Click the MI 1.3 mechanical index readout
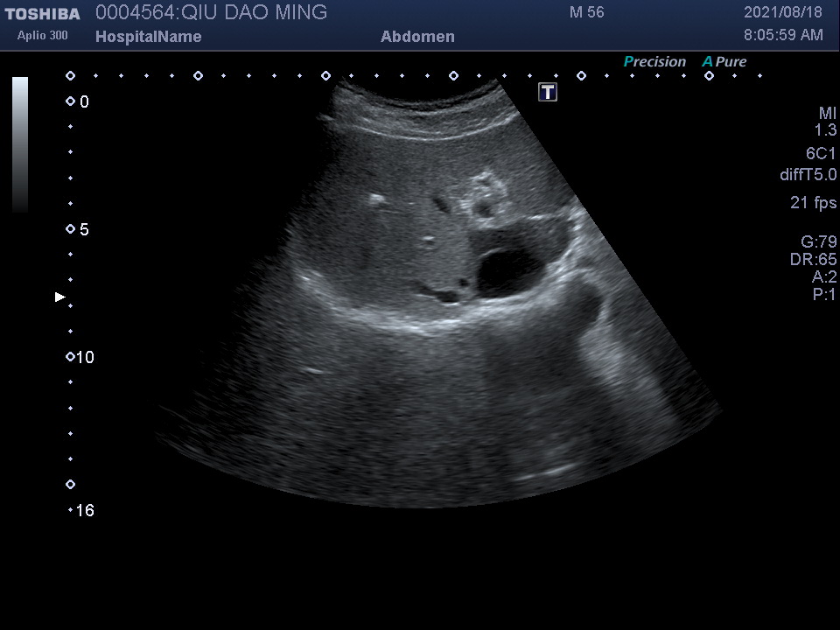The height and width of the screenshot is (630, 840). (x=826, y=122)
